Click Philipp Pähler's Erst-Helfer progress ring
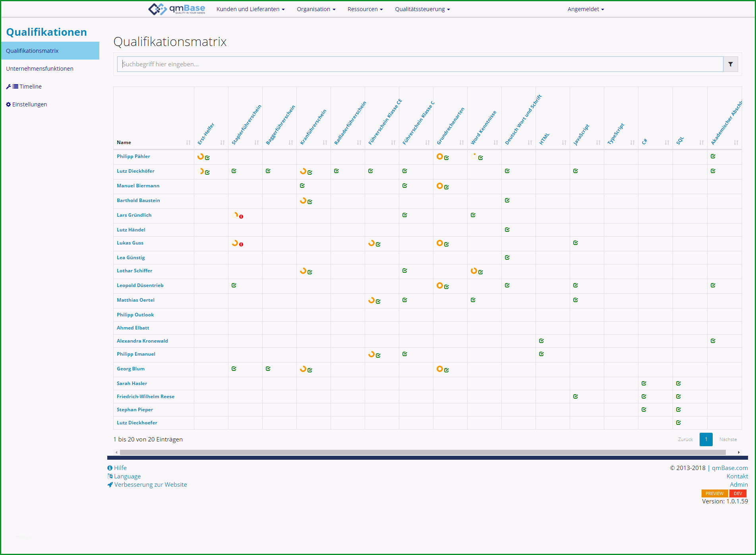This screenshot has height=555, width=756. click(201, 156)
